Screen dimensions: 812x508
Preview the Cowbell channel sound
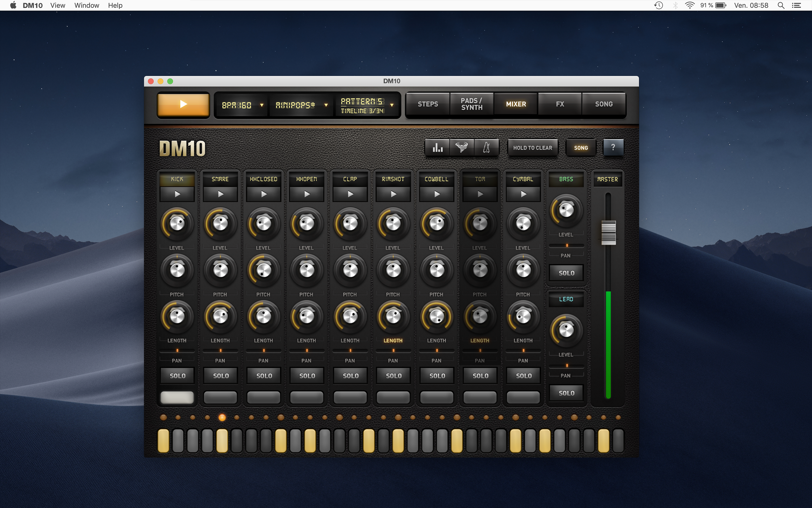tap(436, 194)
